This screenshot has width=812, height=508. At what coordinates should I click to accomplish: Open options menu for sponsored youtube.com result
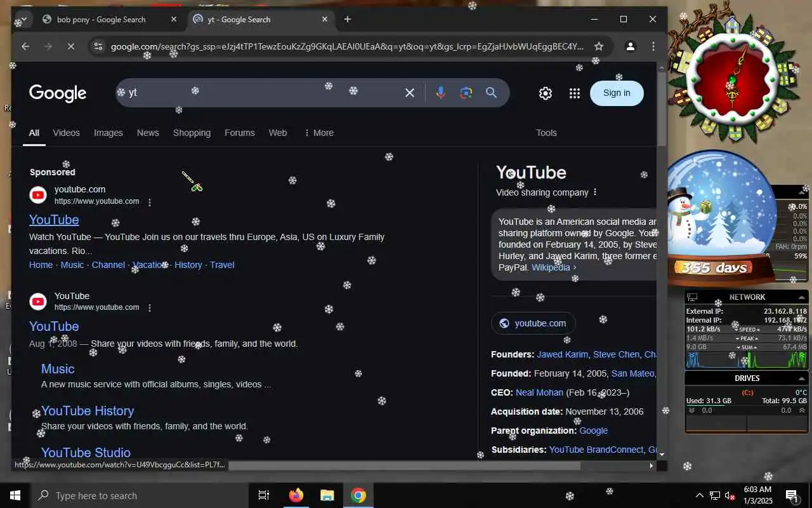[x=150, y=202]
